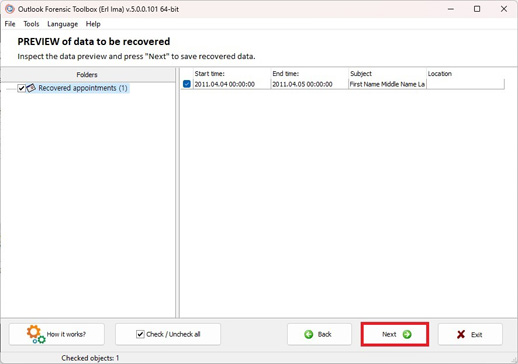Click the green next arrow icon

407,334
